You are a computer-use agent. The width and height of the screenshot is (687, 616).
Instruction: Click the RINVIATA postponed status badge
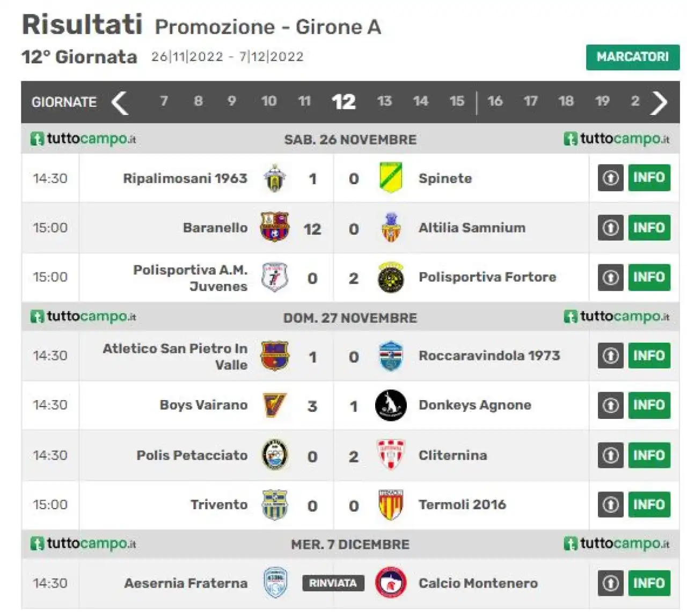[x=333, y=583]
